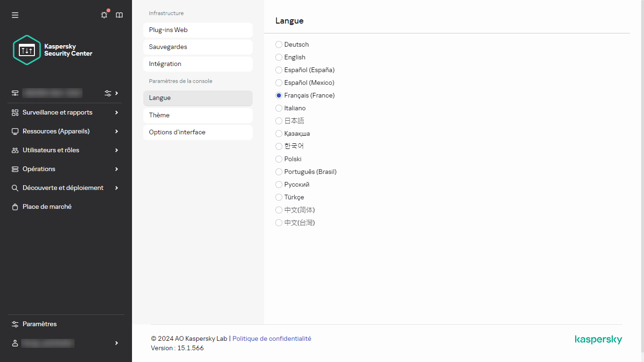Expand the user account menu arrow

click(x=116, y=343)
